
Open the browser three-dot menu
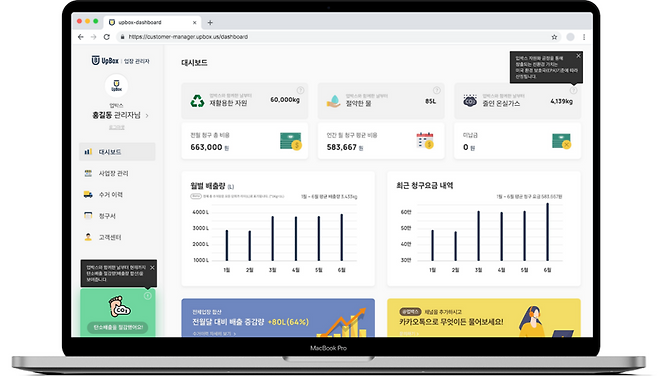pyautogui.click(x=584, y=37)
